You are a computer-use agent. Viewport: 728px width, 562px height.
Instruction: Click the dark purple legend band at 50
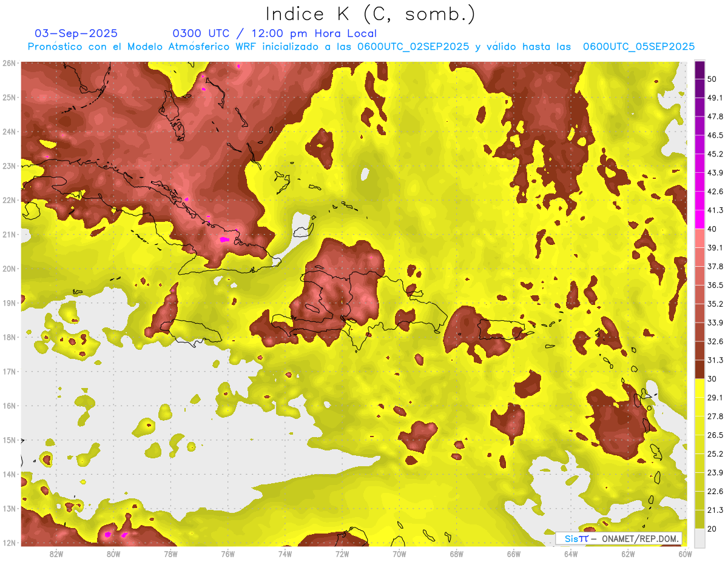pyautogui.click(x=699, y=70)
